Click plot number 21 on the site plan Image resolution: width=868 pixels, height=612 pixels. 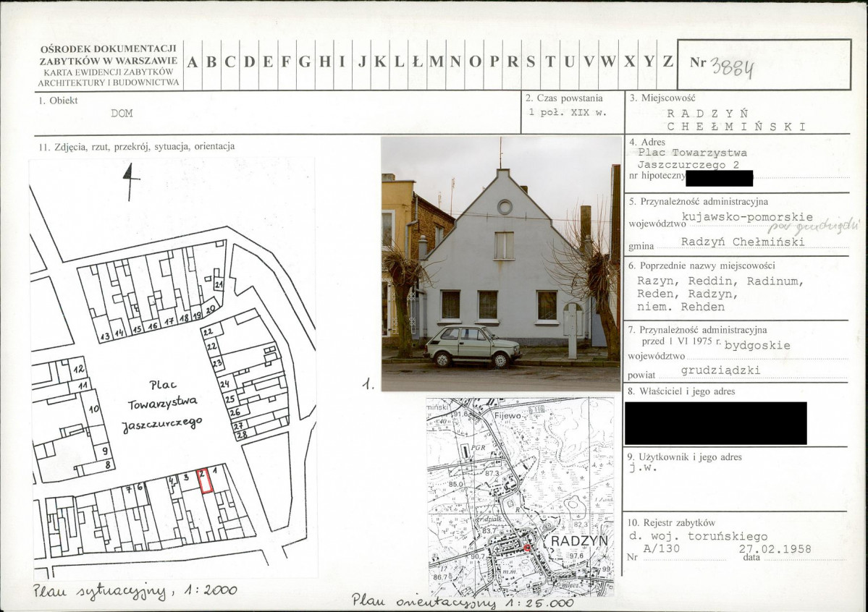tap(219, 284)
